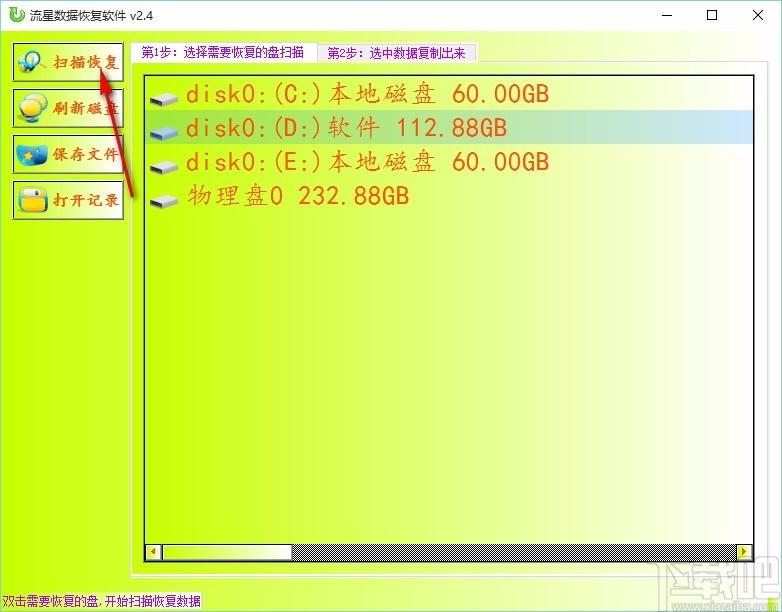Click magnifier icon on 扫描恢复 button
This screenshot has height=612, width=782.
(x=31, y=62)
